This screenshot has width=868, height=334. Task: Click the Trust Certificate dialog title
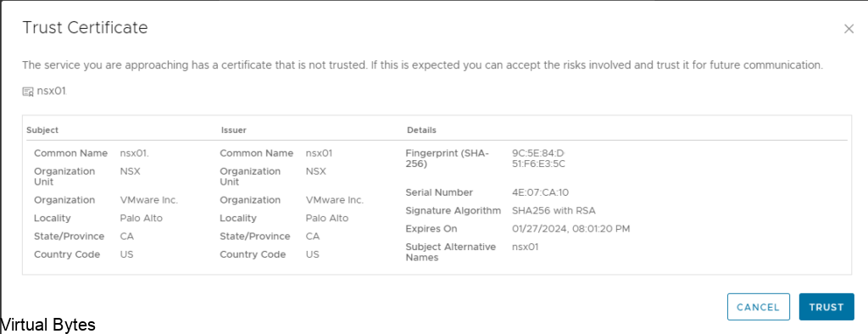click(85, 28)
